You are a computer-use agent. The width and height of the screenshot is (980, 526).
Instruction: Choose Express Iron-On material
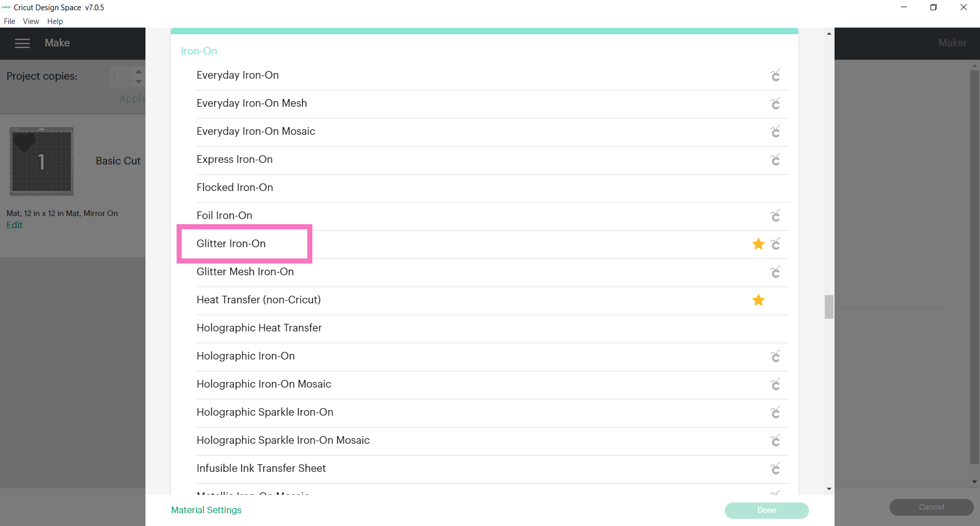tap(492, 160)
